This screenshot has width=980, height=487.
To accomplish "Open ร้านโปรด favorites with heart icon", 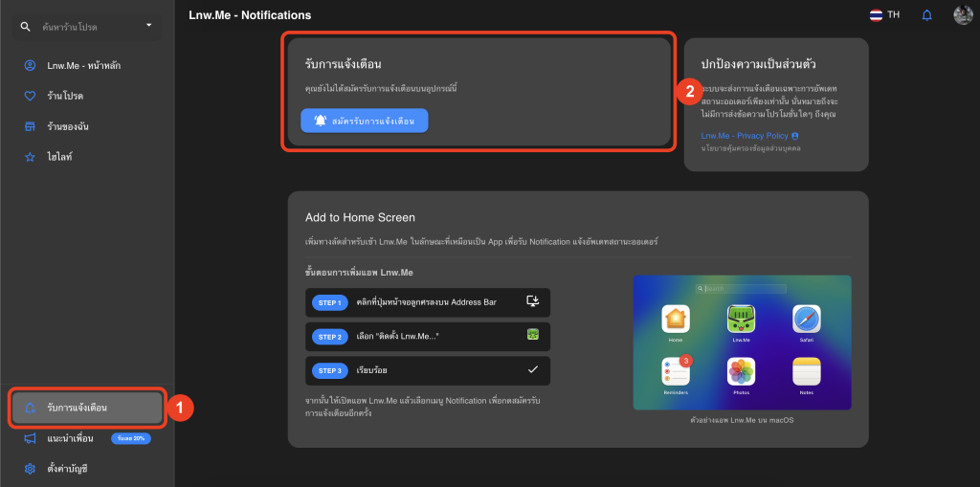I will pyautogui.click(x=67, y=96).
